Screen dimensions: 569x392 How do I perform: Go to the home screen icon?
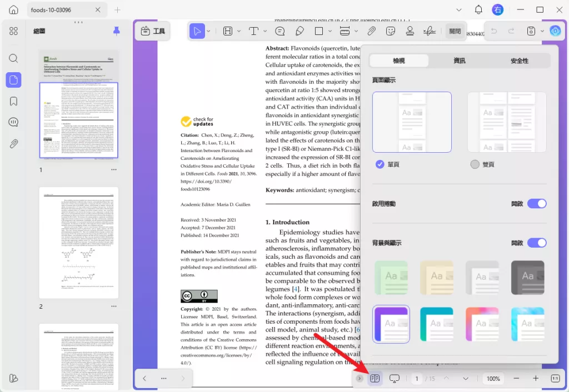[13, 10]
